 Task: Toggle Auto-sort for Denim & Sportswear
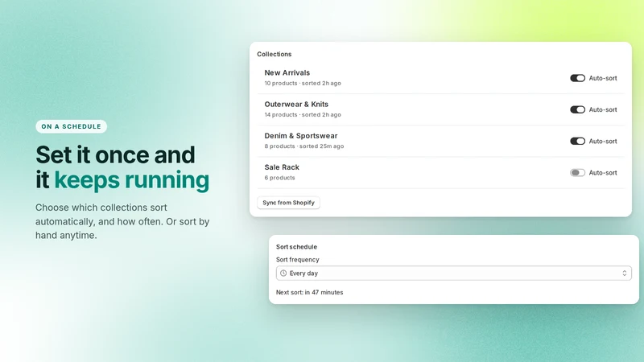pyautogui.click(x=577, y=142)
